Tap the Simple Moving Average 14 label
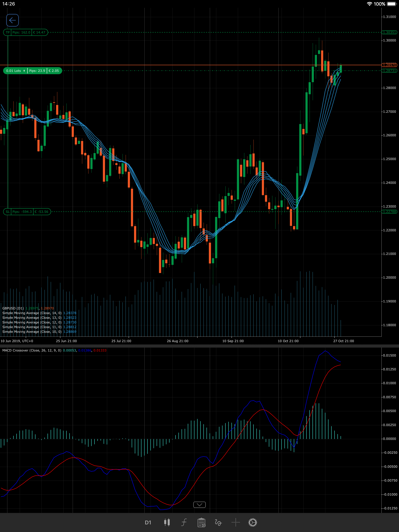This screenshot has width=399, height=532. (32, 313)
